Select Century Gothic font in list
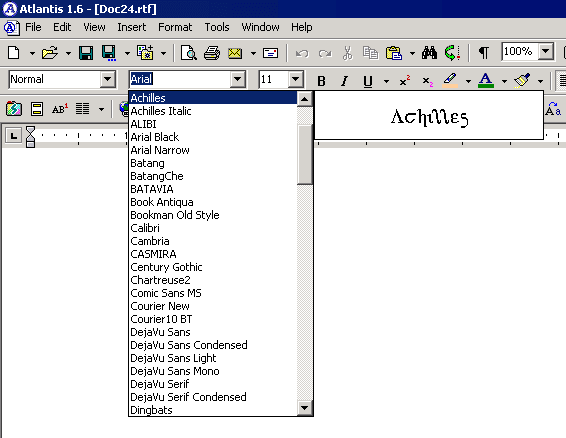This screenshot has width=566, height=438. [x=213, y=267]
